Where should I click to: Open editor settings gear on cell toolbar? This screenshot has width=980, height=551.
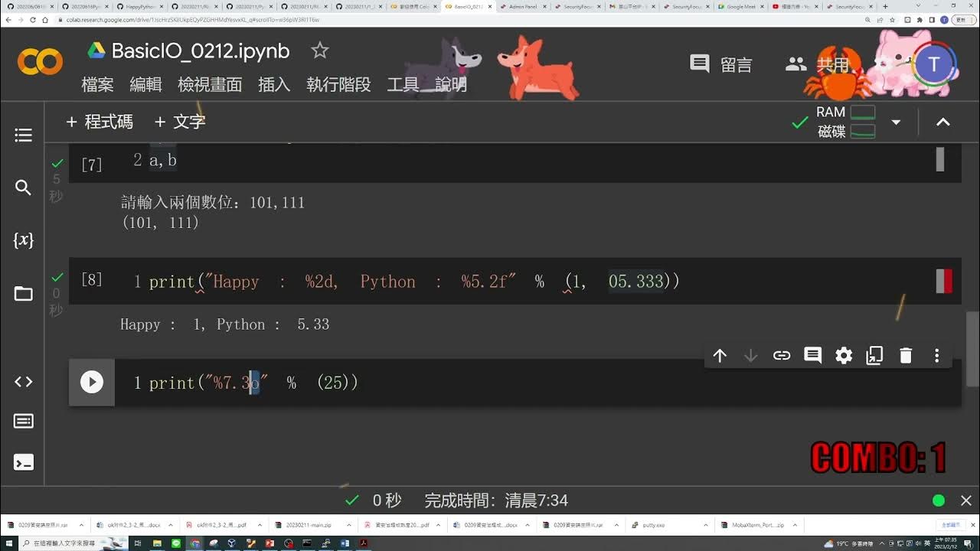844,355
